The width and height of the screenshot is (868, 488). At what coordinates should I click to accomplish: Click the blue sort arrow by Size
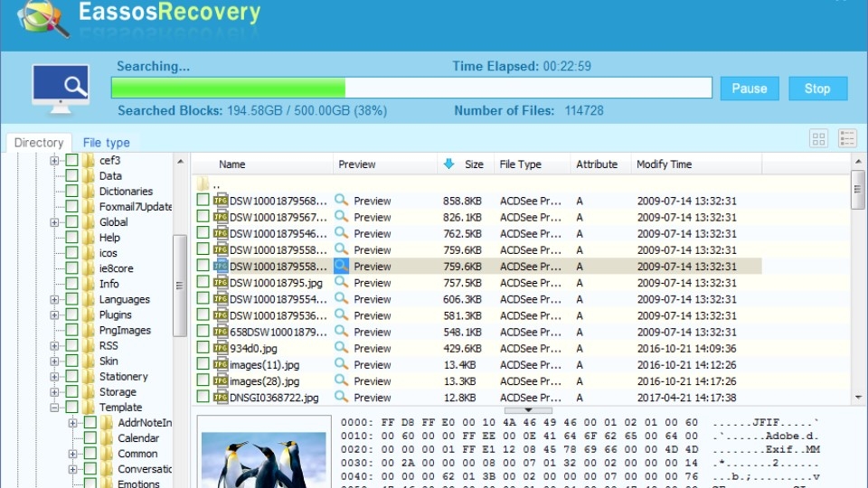tap(448, 164)
